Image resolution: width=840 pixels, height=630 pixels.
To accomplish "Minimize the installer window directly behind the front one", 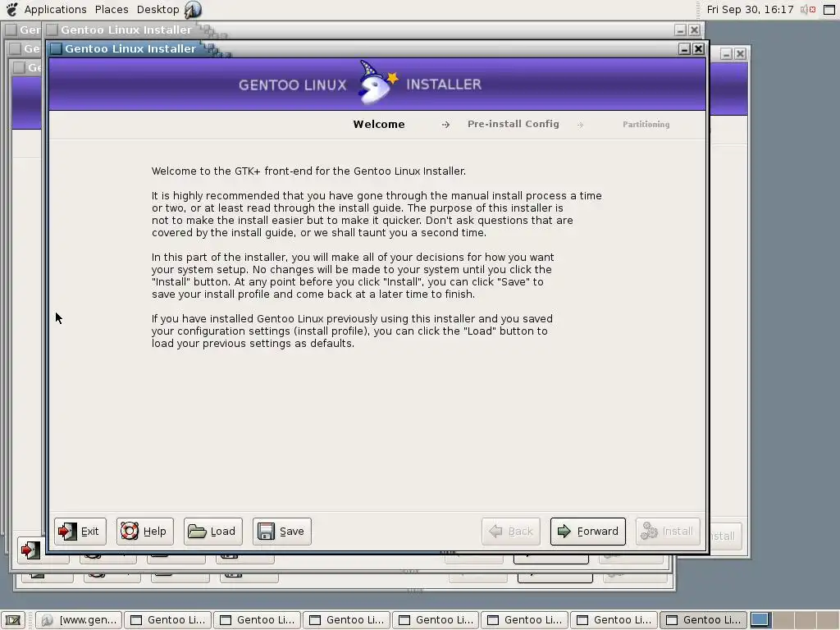I will click(680, 30).
